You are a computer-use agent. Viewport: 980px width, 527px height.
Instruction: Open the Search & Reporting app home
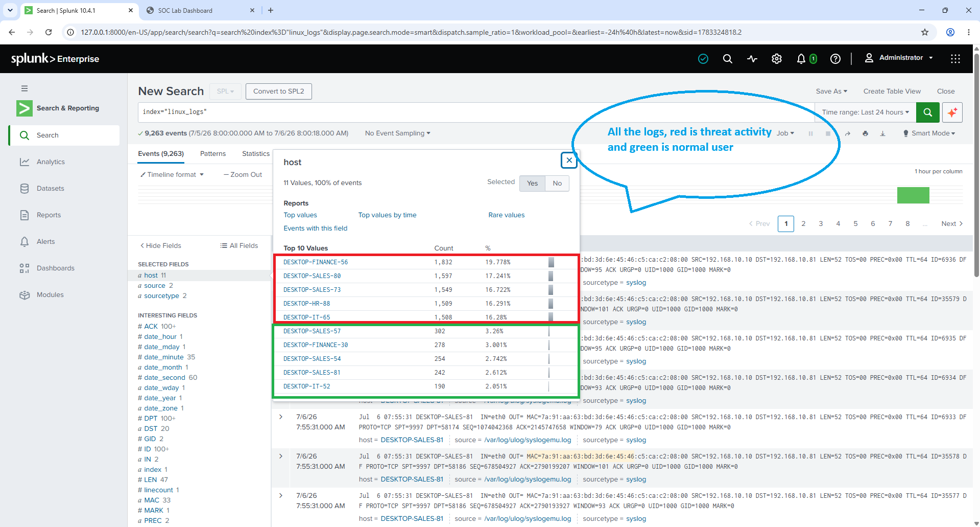[58, 108]
